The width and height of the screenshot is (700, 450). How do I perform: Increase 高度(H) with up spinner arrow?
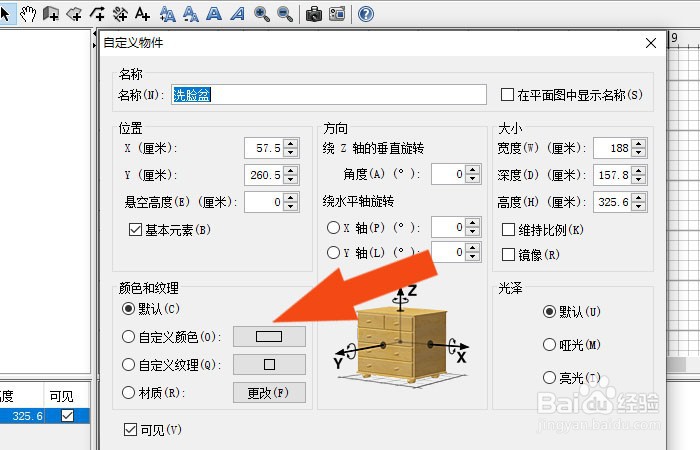click(x=639, y=198)
